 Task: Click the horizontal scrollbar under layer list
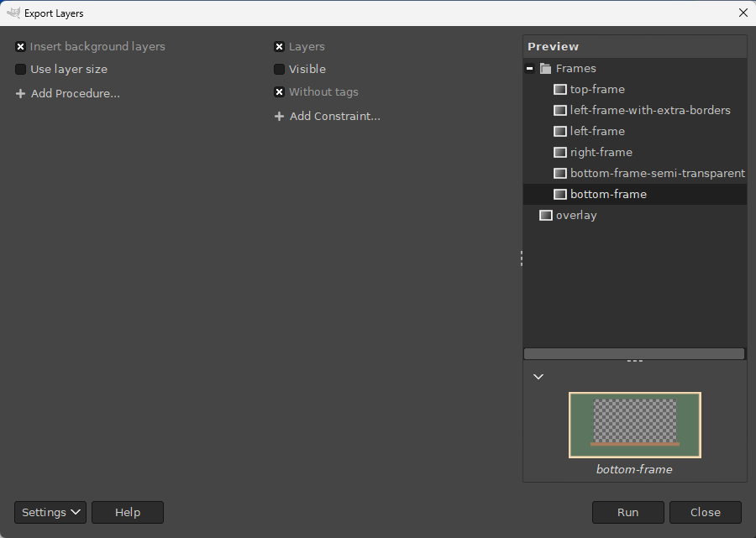[x=634, y=353]
